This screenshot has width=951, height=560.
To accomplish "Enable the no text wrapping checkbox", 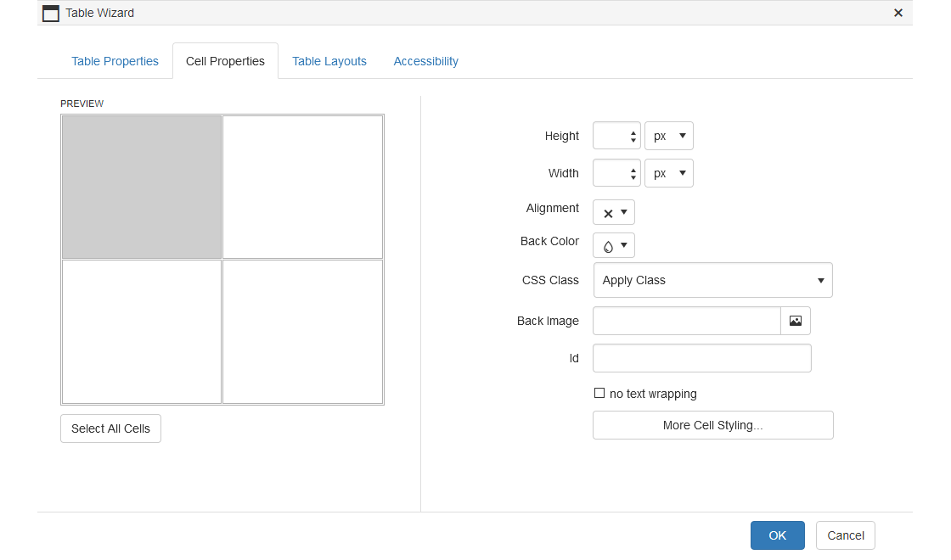I will click(x=599, y=394).
